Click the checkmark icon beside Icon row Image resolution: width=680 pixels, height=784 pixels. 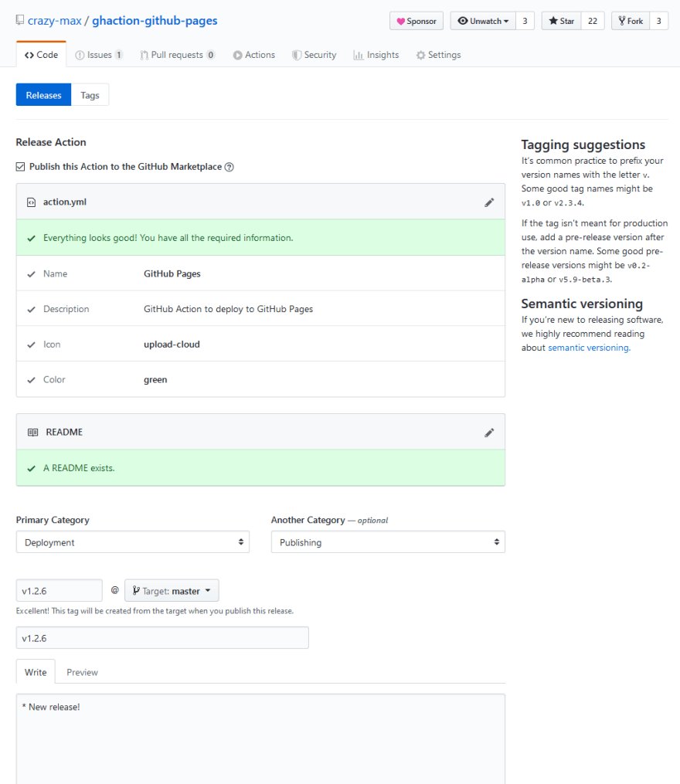31,344
